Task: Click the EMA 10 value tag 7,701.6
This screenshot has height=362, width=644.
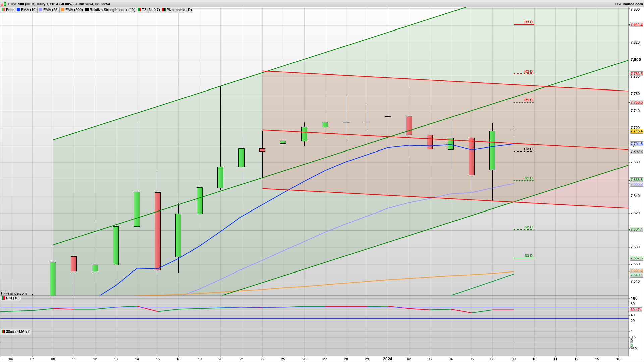Action: pyautogui.click(x=636, y=144)
